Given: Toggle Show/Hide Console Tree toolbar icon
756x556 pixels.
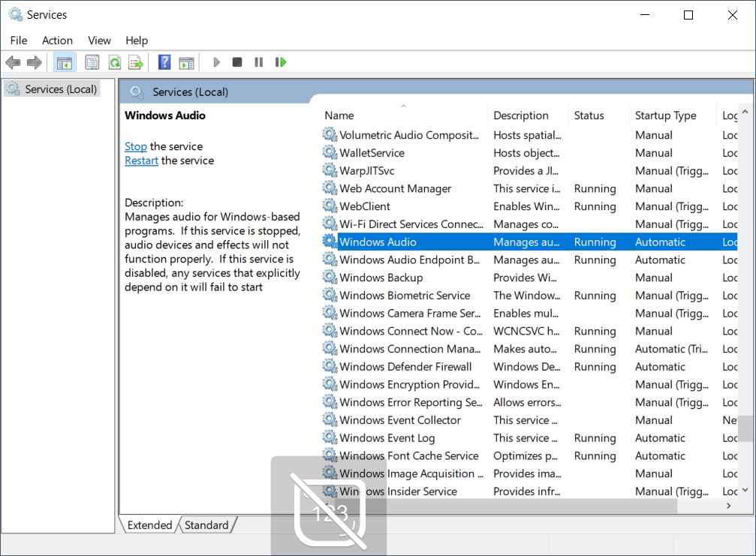Looking at the screenshot, I should 64,62.
